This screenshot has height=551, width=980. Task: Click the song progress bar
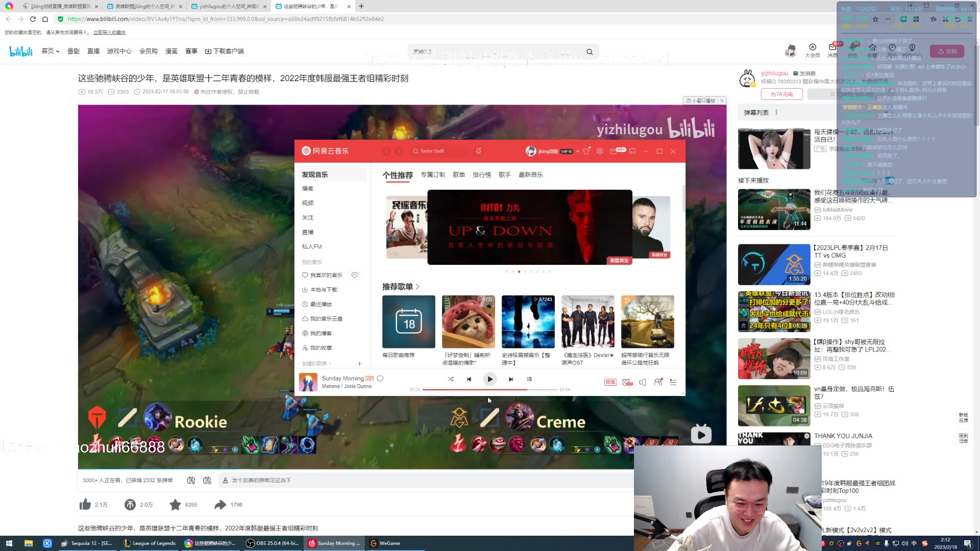pyautogui.click(x=490, y=389)
